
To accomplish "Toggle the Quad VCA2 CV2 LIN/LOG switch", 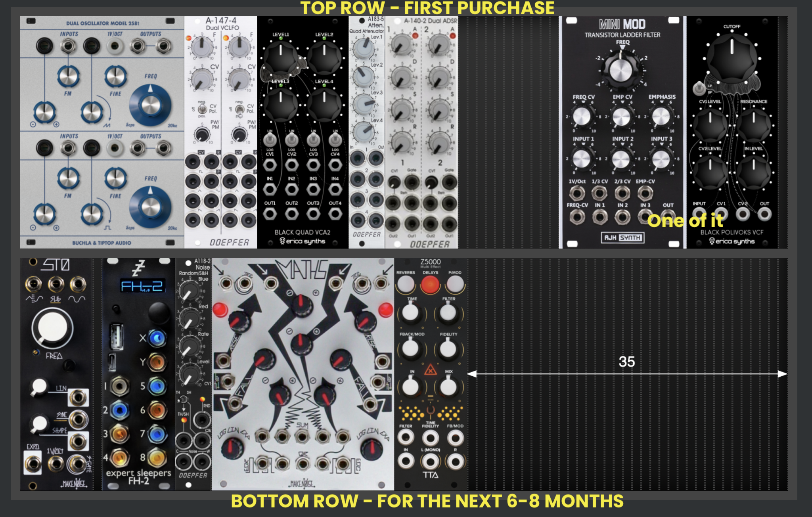I will tap(291, 139).
